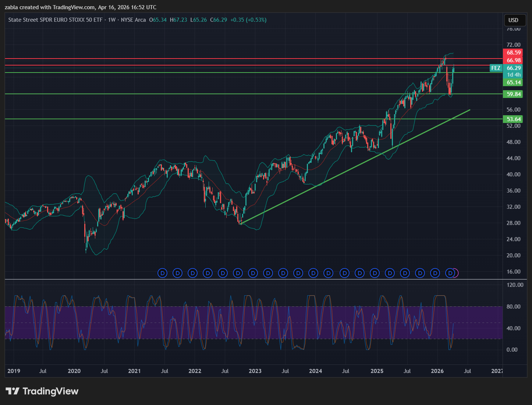The width and height of the screenshot is (532, 405).
Task: Click the green 59.84 support label
Action: (513, 94)
